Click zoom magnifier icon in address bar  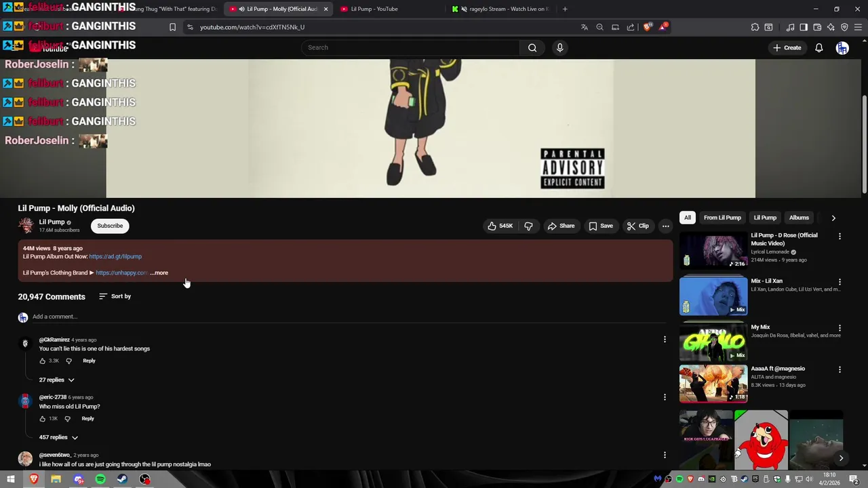click(x=599, y=27)
